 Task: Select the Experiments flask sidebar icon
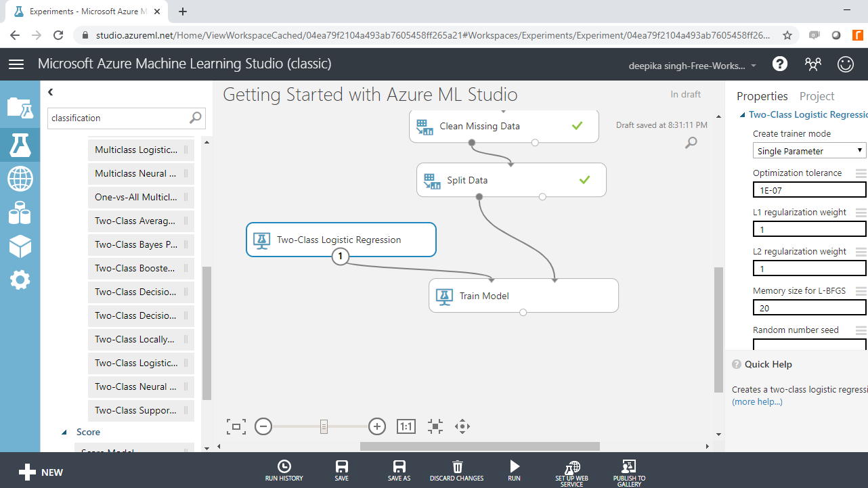coord(20,144)
